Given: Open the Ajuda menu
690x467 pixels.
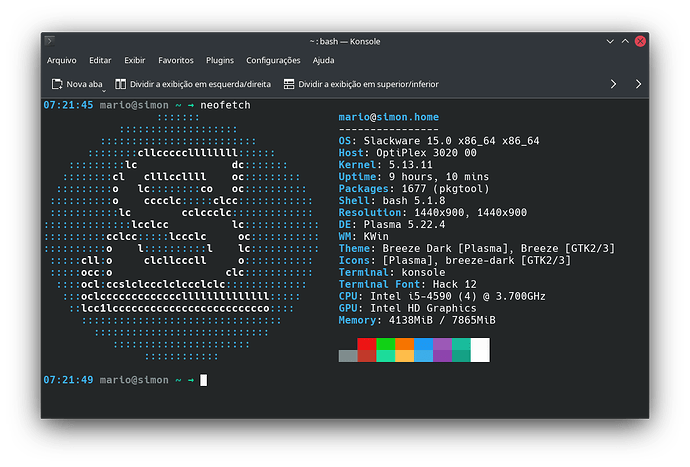Looking at the screenshot, I should pos(323,60).
